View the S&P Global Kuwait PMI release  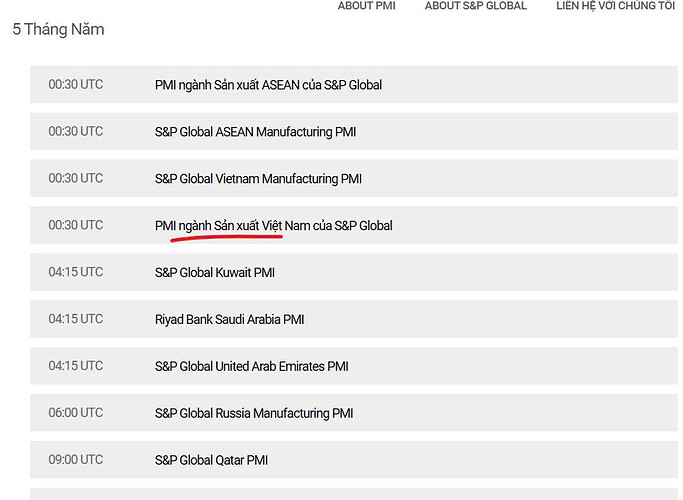[x=214, y=272]
